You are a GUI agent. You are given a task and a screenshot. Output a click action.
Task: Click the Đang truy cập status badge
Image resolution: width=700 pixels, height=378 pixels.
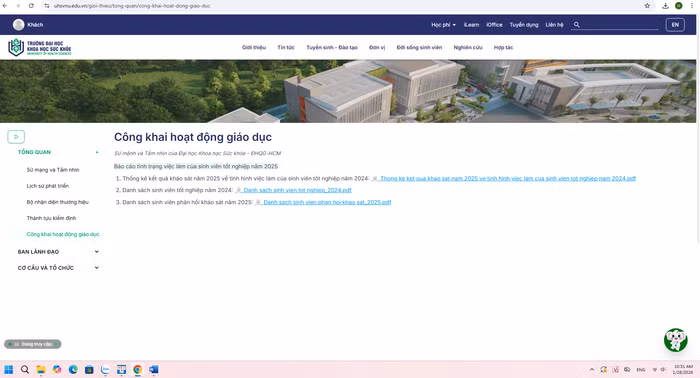click(33, 344)
